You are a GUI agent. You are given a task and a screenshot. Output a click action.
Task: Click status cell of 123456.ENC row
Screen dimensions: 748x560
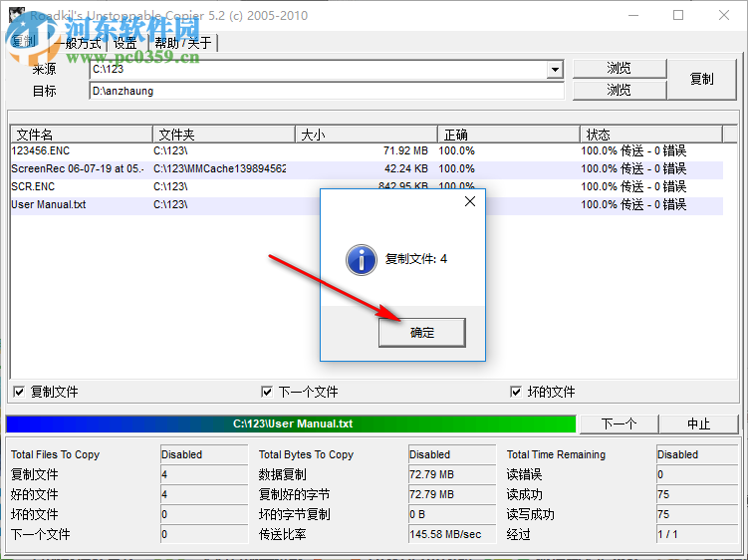[x=633, y=150]
